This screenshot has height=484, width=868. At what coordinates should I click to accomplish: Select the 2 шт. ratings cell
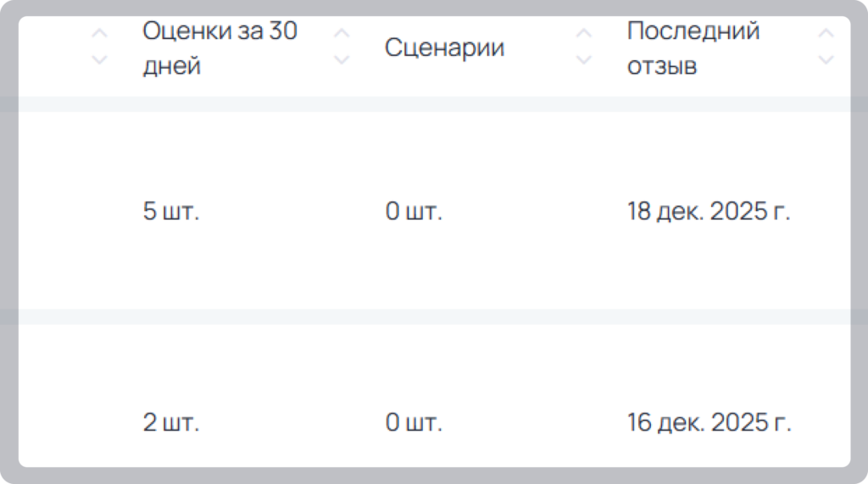tap(170, 422)
